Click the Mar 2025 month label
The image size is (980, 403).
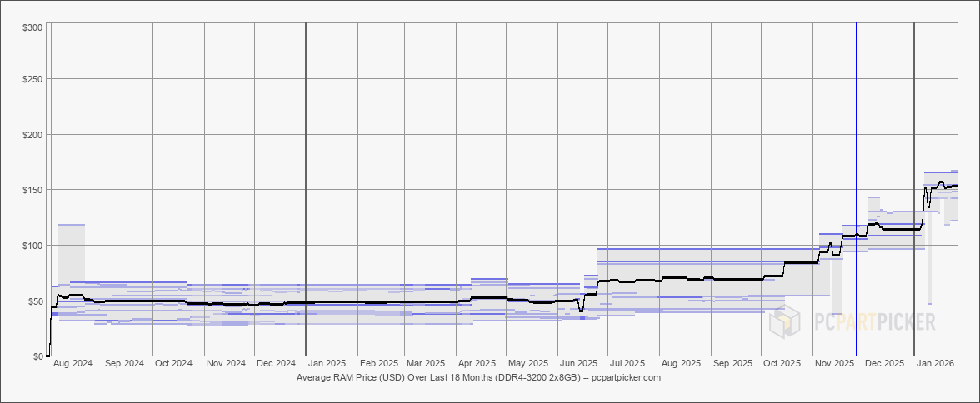[425, 363]
